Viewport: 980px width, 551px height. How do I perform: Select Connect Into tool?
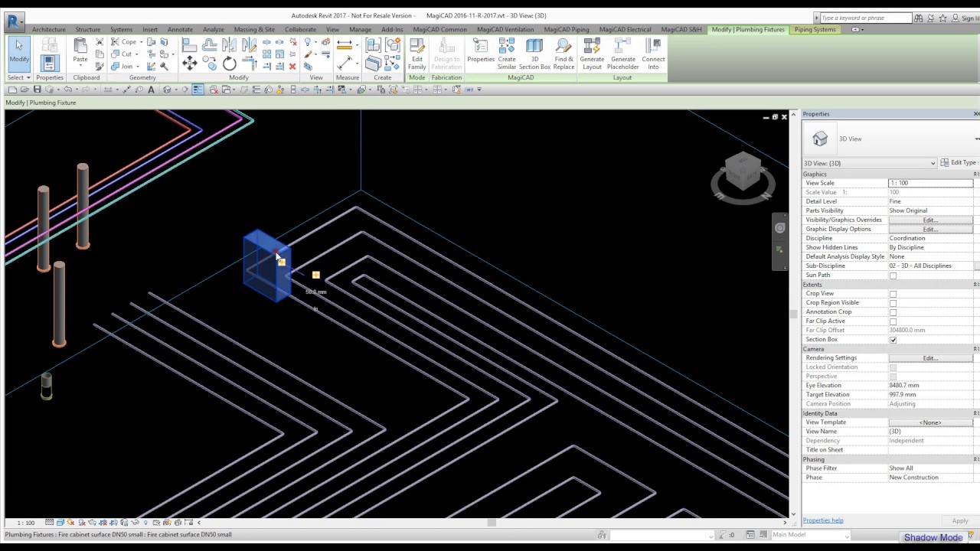click(653, 54)
